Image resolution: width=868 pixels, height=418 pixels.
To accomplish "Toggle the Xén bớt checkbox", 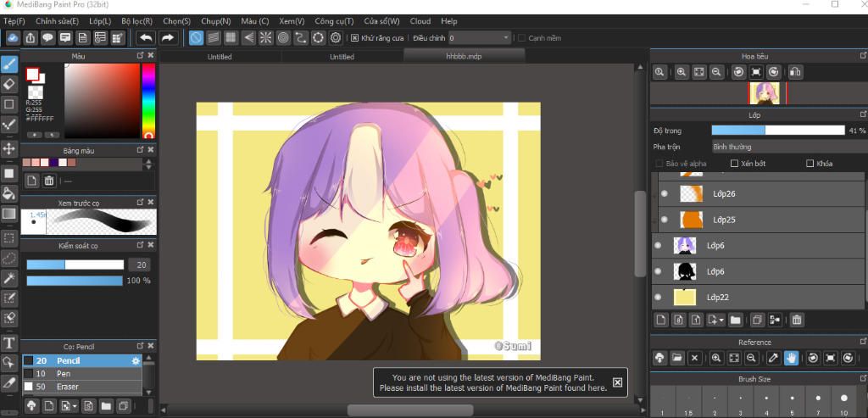I will click(735, 164).
